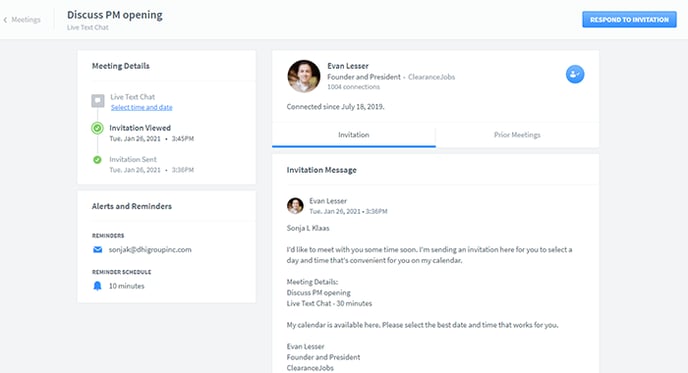Viewport: 688px width, 373px height.
Task: Click the 'Invitation Sent' status label
Action: click(133, 159)
